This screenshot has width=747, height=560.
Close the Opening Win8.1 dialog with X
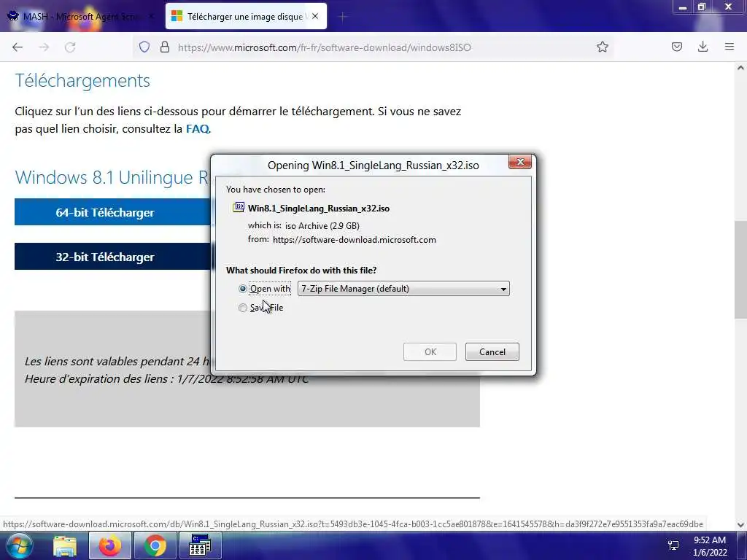tap(519, 163)
